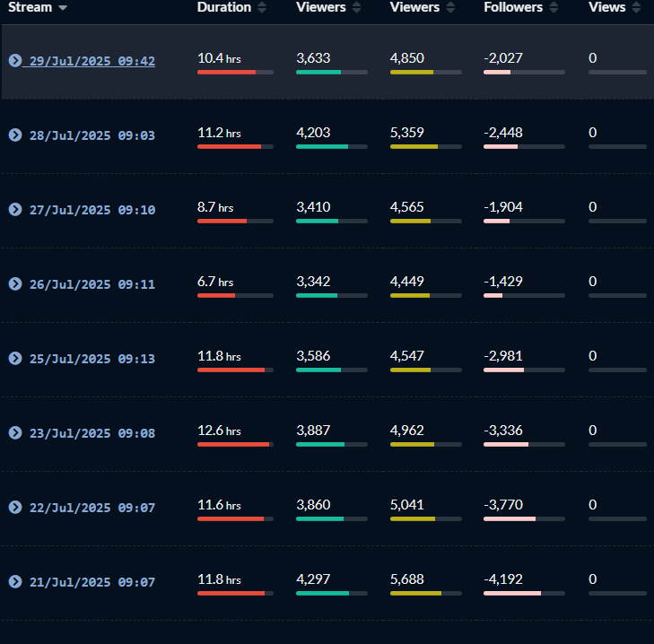Click the 3,887 viewers value
654x644 pixels.
pos(313,431)
